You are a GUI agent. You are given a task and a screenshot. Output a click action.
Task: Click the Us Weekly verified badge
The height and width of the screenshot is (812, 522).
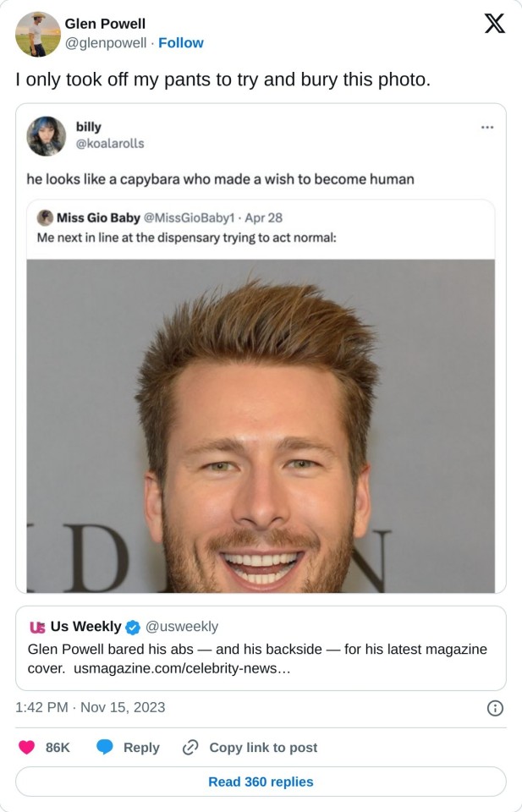coord(133,627)
